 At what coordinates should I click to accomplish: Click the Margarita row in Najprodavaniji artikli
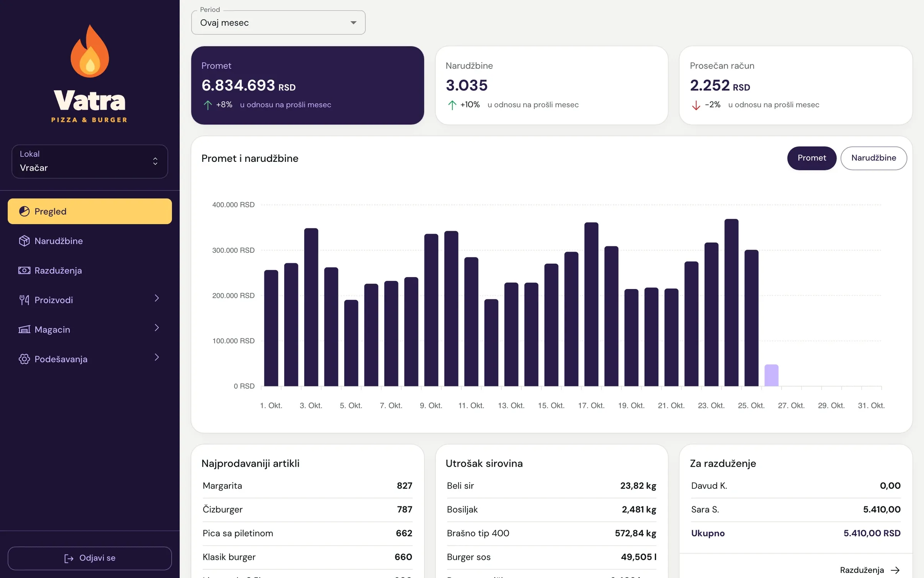click(307, 486)
